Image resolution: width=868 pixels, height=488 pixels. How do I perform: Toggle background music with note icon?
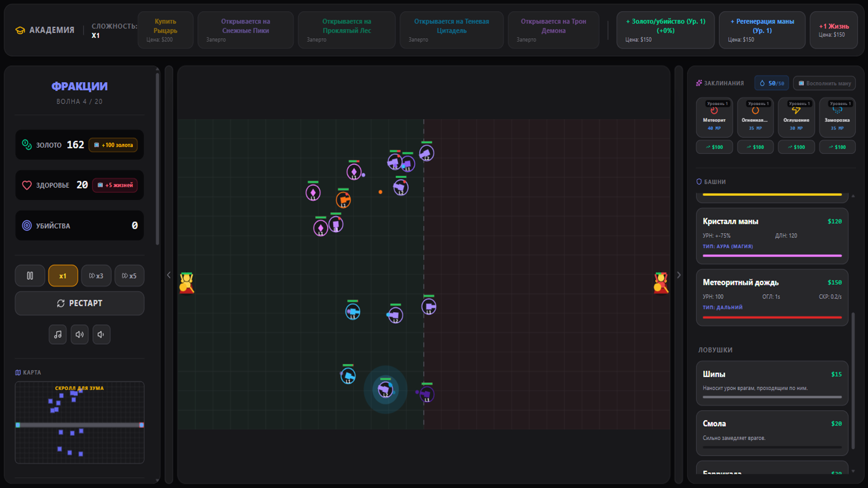click(x=57, y=334)
